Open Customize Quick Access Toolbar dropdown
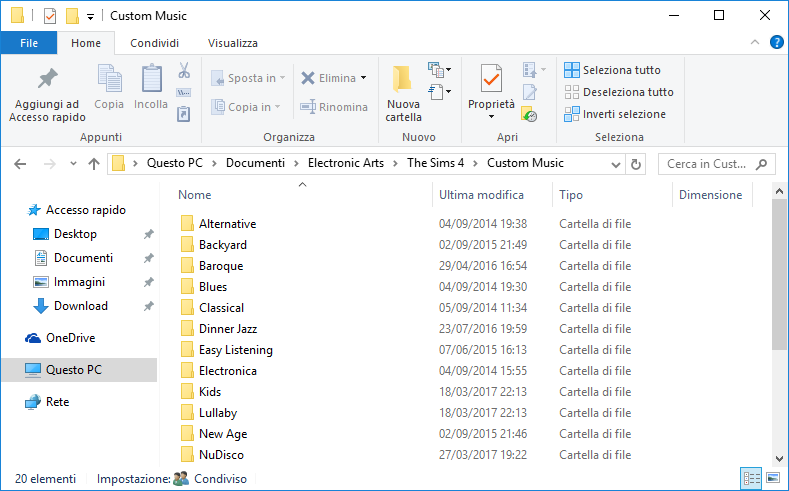Image resolution: width=789 pixels, height=491 pixels. 91,17
